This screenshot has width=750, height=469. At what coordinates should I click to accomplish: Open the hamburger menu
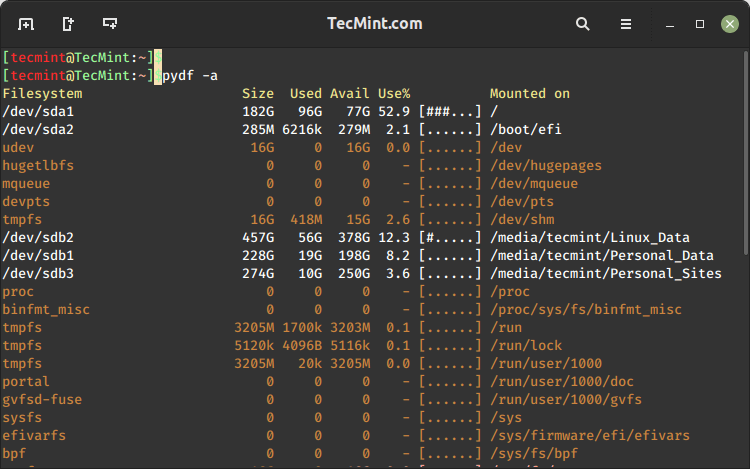pyautogui.click(x=626, y=23)
